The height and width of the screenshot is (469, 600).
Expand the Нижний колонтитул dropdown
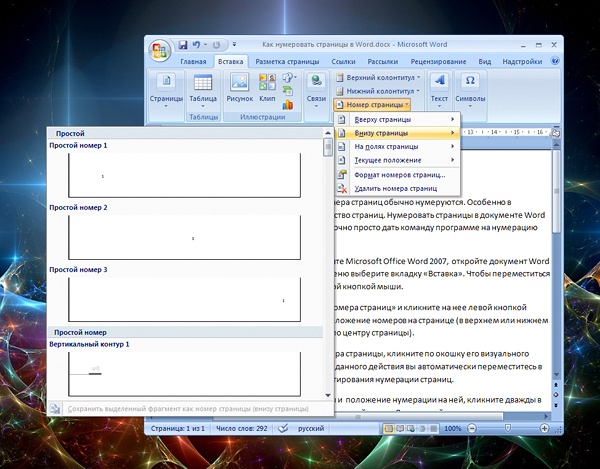(x=379, y=90)
